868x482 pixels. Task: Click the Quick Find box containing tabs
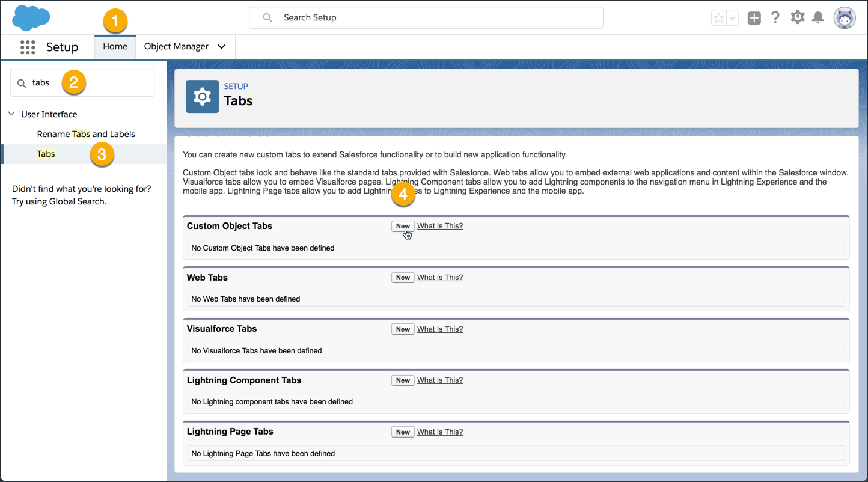(82, 82)
